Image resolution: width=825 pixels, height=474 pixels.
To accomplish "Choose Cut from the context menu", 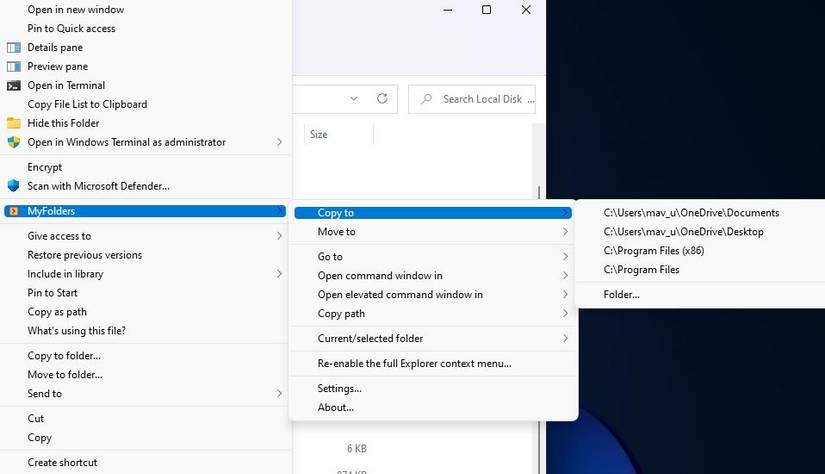I will pos(35,418).
